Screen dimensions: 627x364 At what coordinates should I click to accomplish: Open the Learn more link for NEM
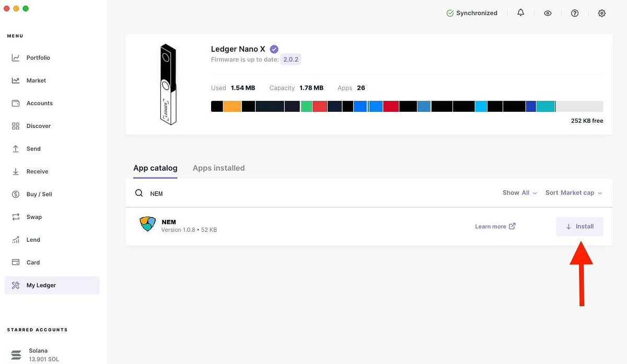[x=495, y=226]
